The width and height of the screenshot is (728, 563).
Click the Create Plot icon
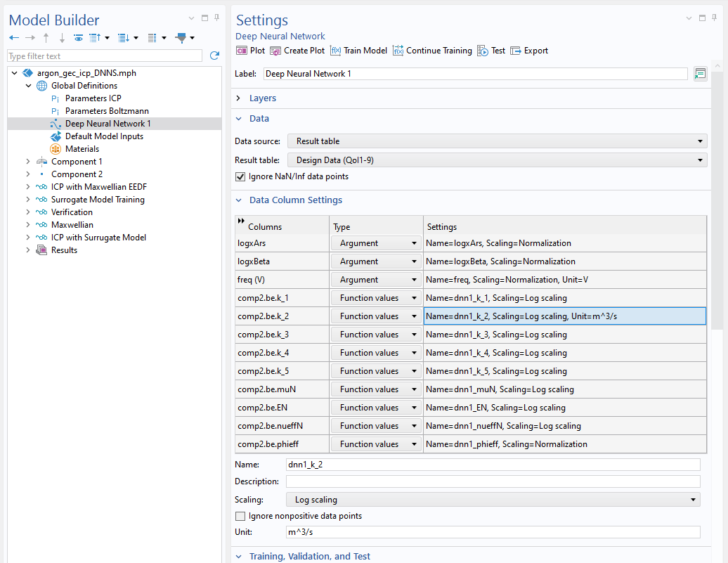tap(275, 51)
